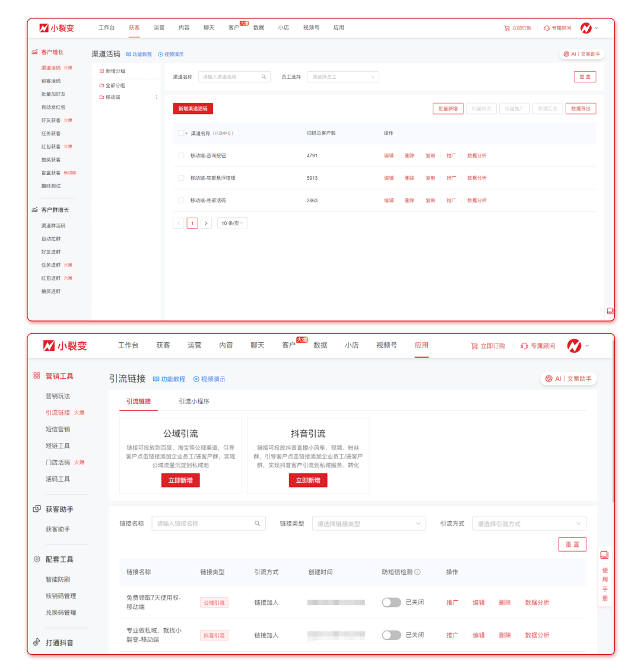Open the three-dot menu beside 移动端 group

pos(156,97)
